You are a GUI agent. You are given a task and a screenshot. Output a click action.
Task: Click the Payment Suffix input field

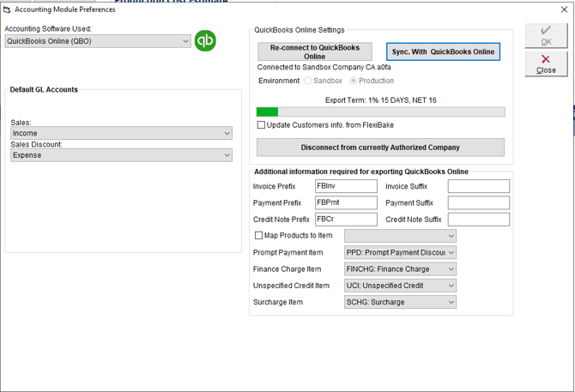479,202
